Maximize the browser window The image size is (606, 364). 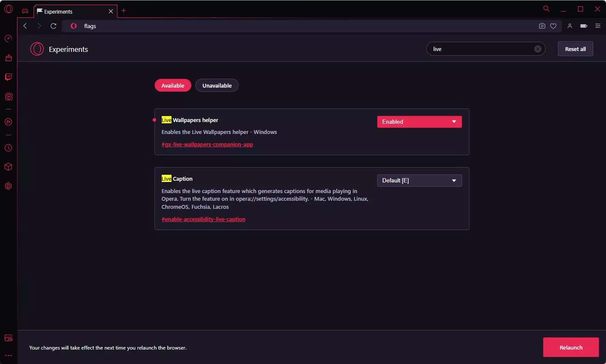coord(580,9)
